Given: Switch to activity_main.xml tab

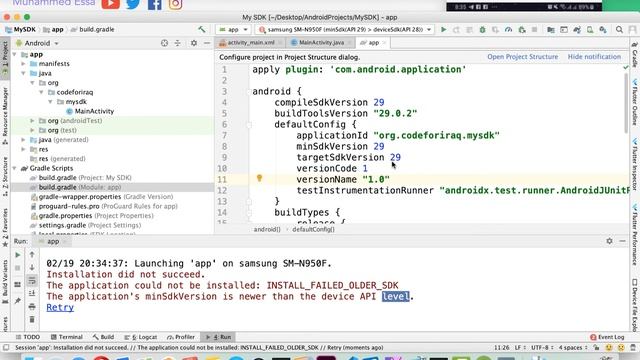Looking at the screenshot, I should 251,42.
